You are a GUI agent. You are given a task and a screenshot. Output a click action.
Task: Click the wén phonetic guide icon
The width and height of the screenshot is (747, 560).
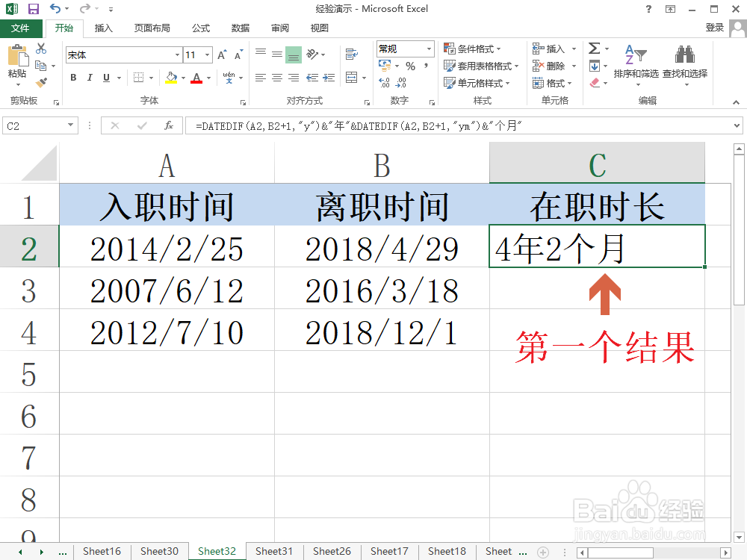[x=229, y=78]
